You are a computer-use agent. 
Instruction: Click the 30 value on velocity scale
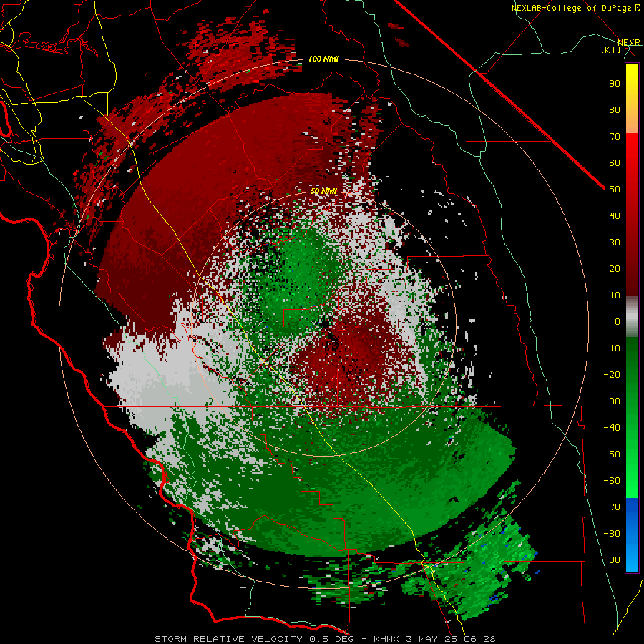[615, 243]
